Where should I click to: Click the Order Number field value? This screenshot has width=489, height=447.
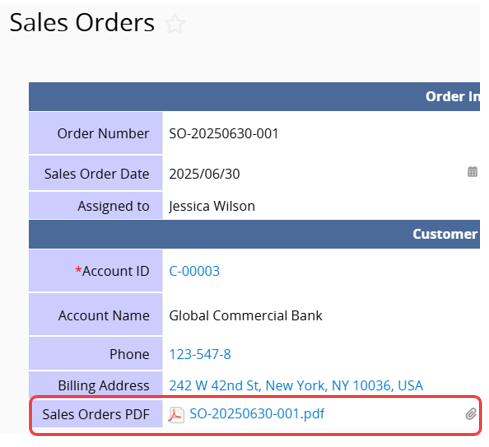pyautogui.click(x=224, y=133)
